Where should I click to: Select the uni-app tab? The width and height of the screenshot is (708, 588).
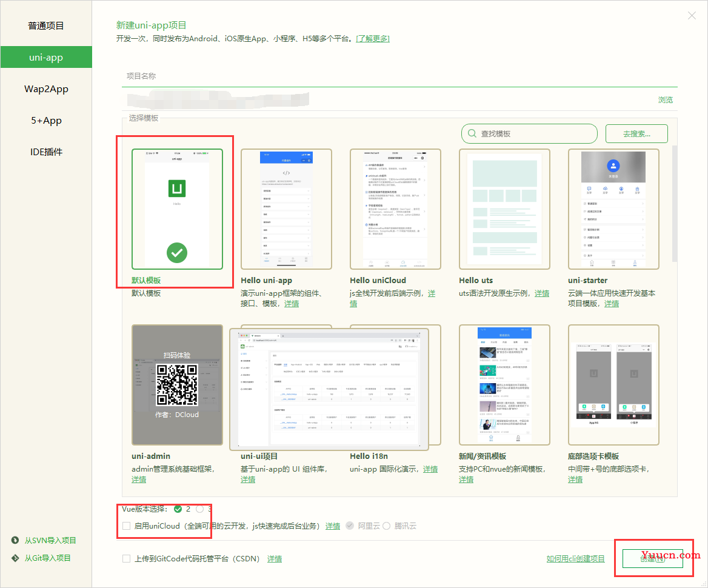46,58
